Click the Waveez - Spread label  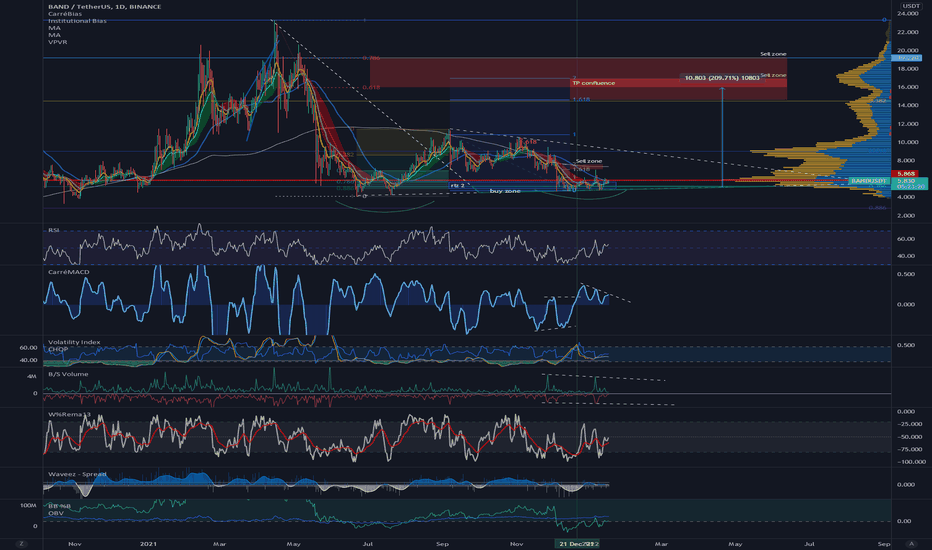point(77,474)
